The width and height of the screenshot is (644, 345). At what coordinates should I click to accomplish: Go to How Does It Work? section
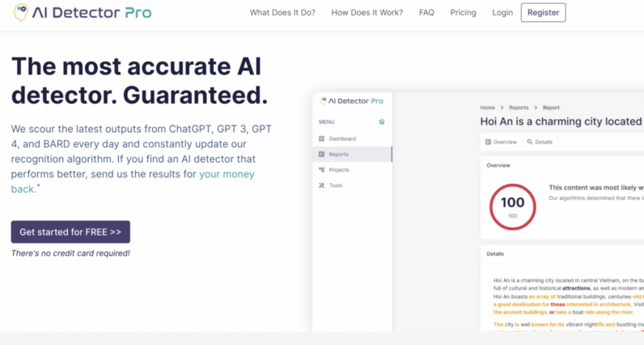366,13
